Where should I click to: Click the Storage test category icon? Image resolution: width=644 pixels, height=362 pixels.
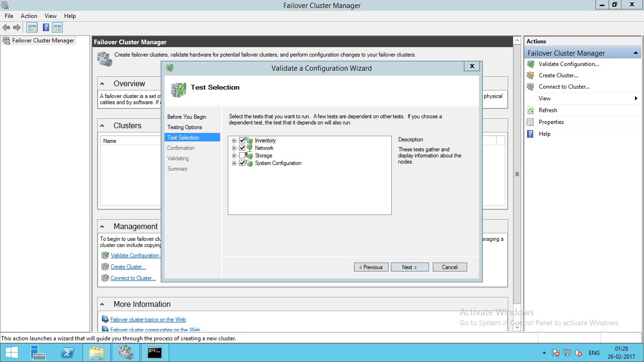coord(249,156)
